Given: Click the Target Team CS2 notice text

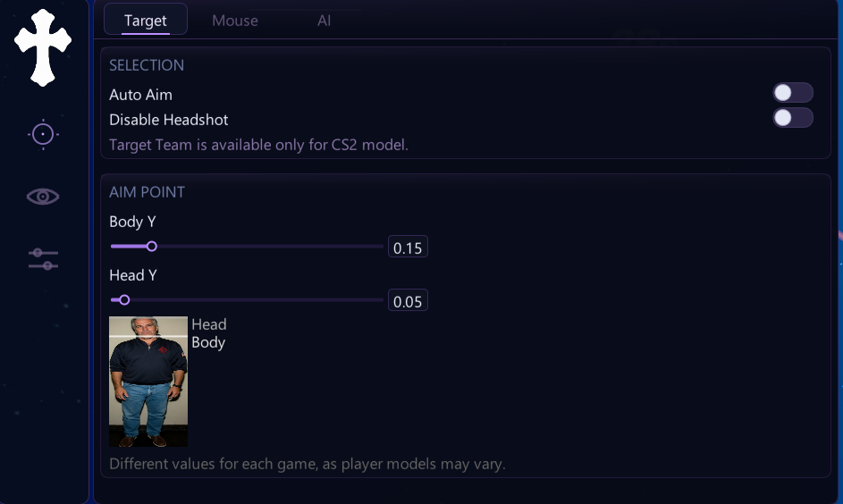Looking at the screenshot, I should (258, 145).
